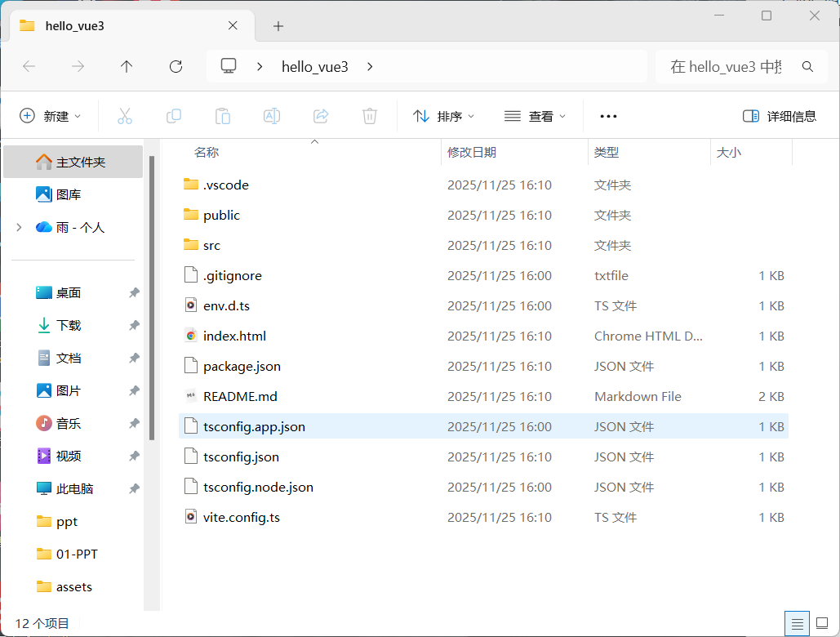Go up one folder level
This screenshot has width=840, height=637.
coord(127,66)
